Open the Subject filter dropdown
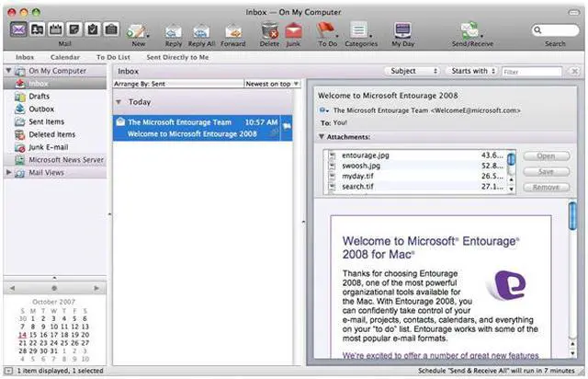 tap(412, 71)
